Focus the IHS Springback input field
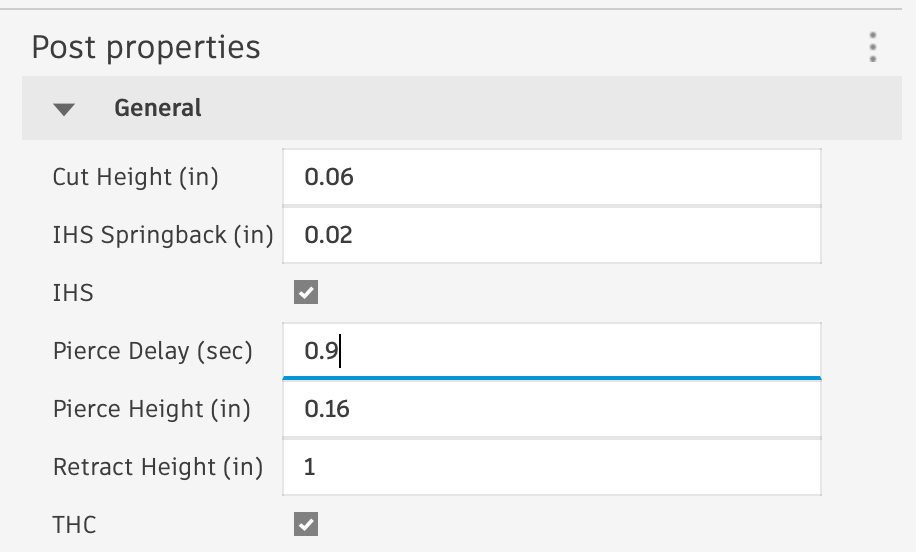This screenshot has height=552, width=916. pos(551,236)
